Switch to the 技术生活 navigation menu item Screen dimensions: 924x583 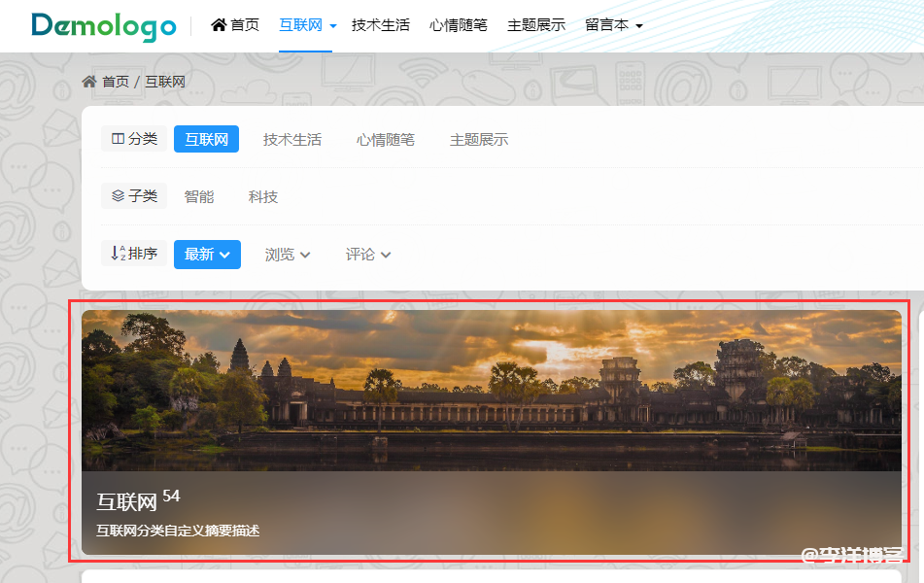[381, 24]
